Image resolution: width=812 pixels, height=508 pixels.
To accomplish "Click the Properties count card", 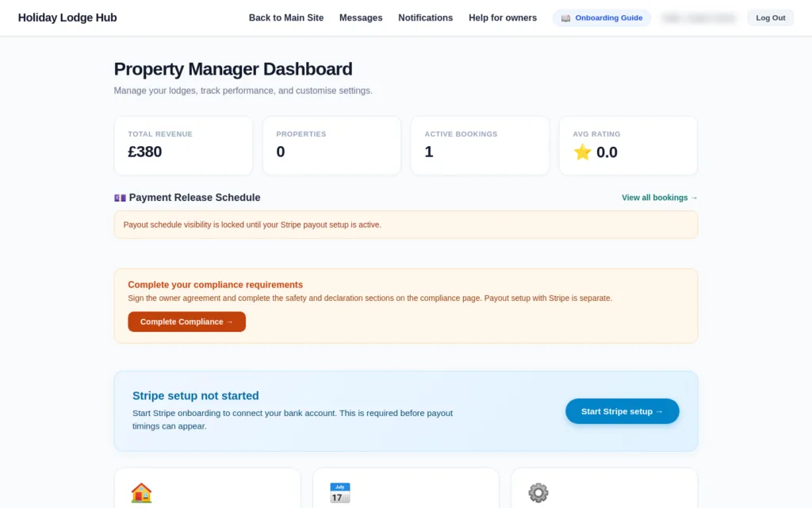I will tap(332, 146).
